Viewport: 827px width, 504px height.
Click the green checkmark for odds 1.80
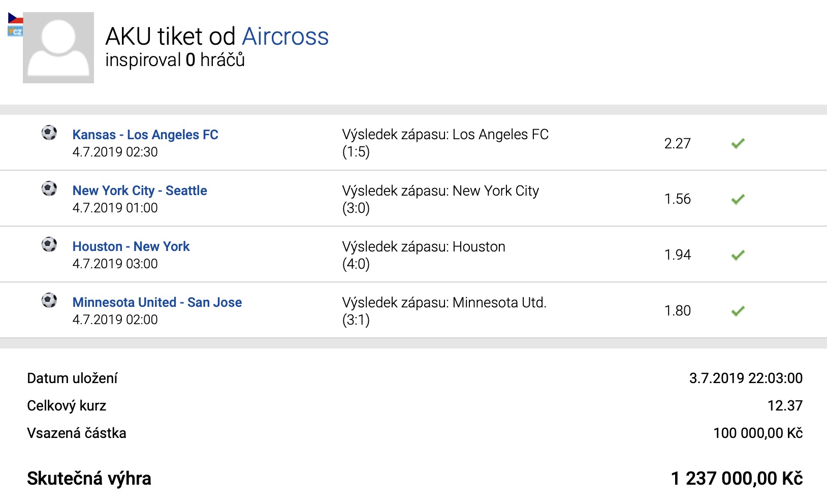(x=738, y=311)
